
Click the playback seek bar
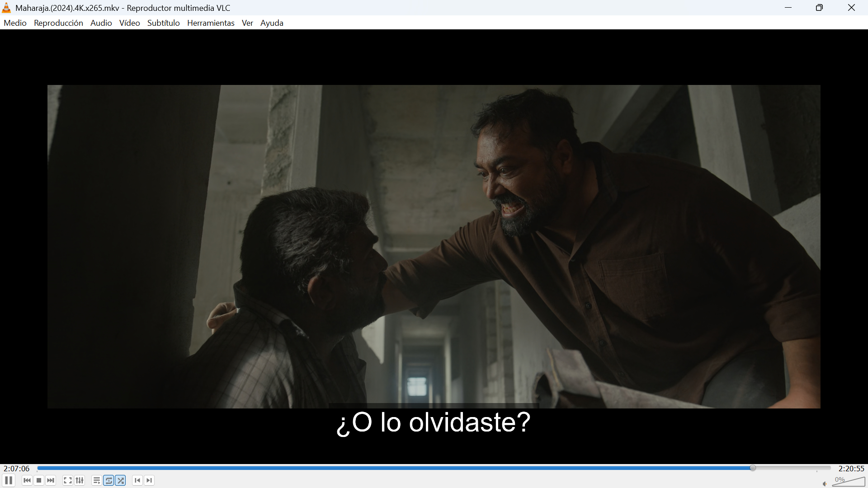[x=434, y=468]
